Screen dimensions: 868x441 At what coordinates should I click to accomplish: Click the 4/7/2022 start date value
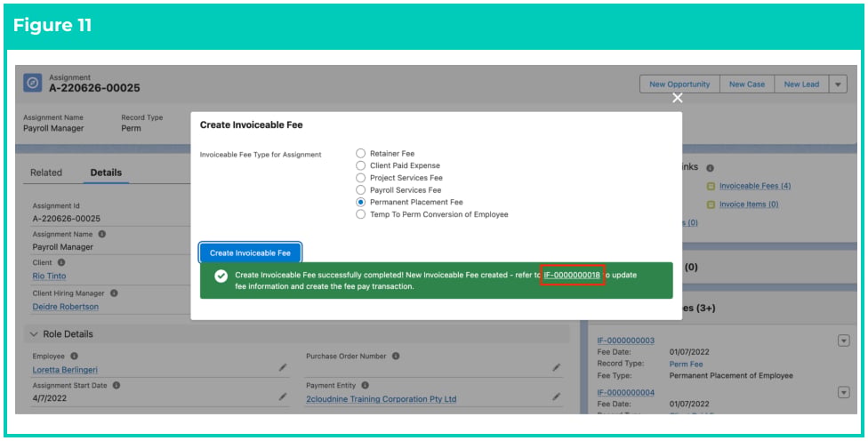click(47, 397)
